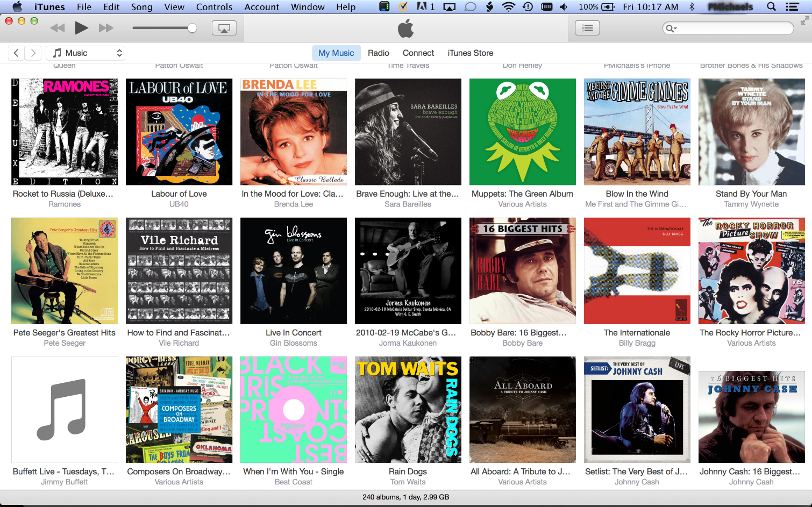
Task: Click the Wi-Fi status icon
Action: pyautogui.click(x=508, y=7)
